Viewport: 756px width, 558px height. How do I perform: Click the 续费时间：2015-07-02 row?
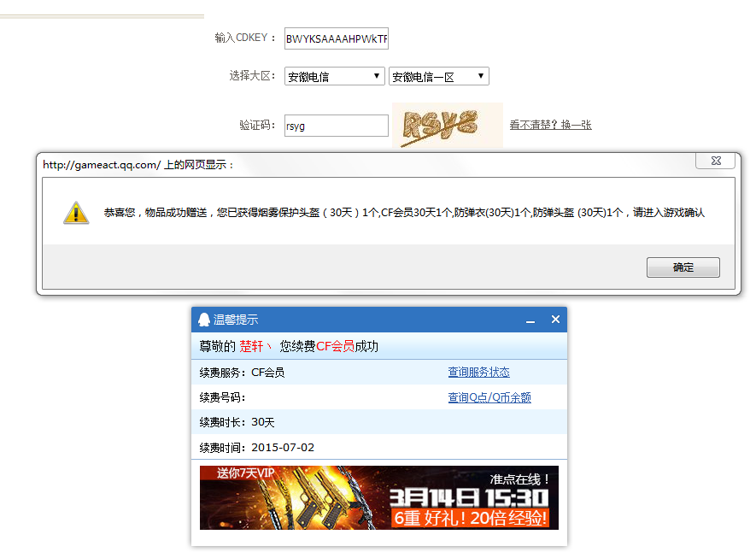click(x=379, y=447)
